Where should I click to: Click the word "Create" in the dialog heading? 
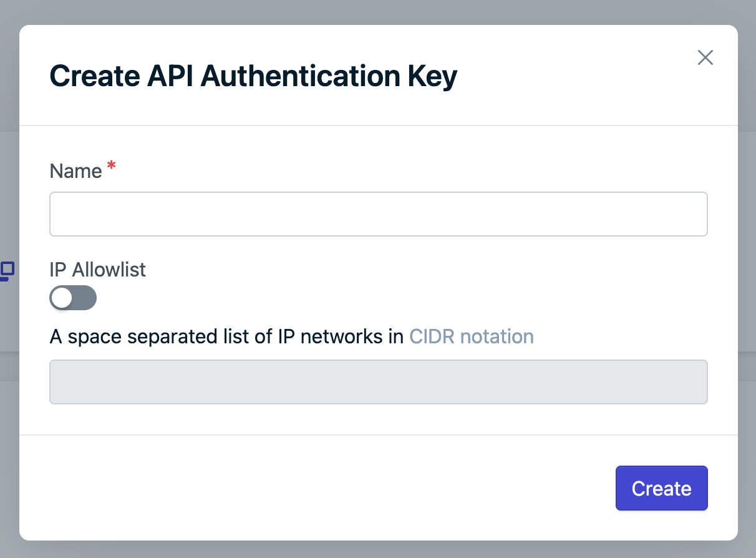pos(94,76)
